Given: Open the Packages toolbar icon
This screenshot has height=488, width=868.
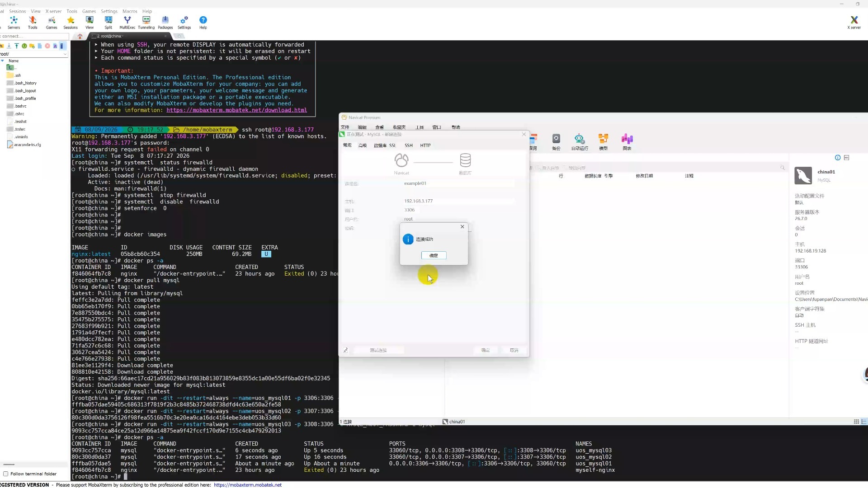Looking at the screenshot, I should point(165,22).
